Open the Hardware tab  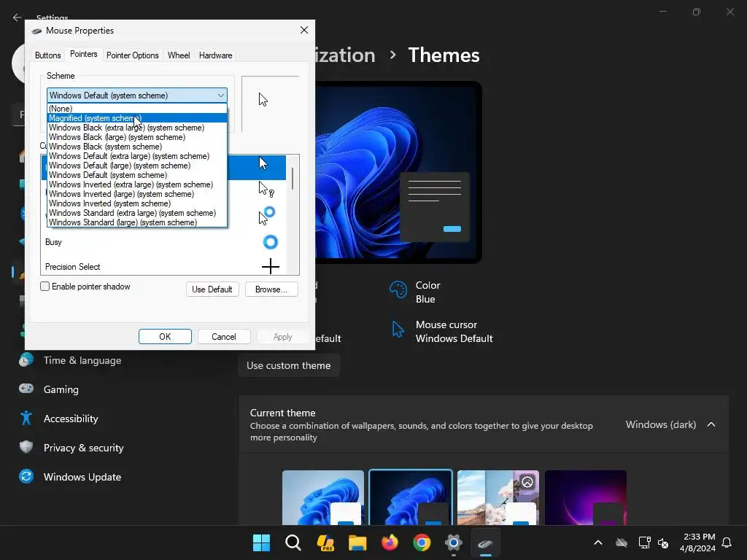215,55
